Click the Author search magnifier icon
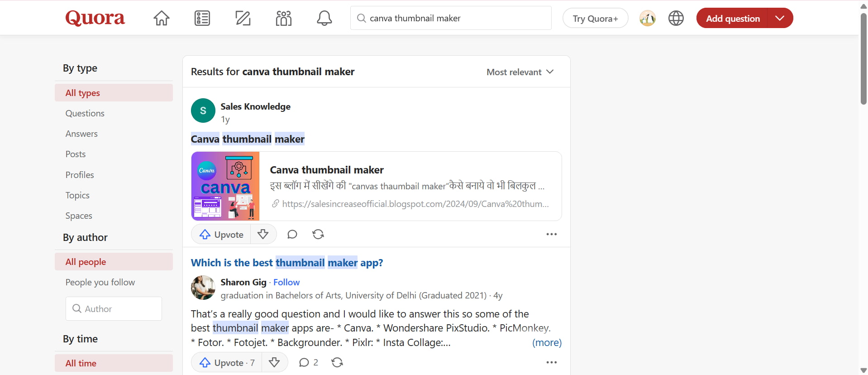Viewport: 868px width, 375px height. [77, 308]
